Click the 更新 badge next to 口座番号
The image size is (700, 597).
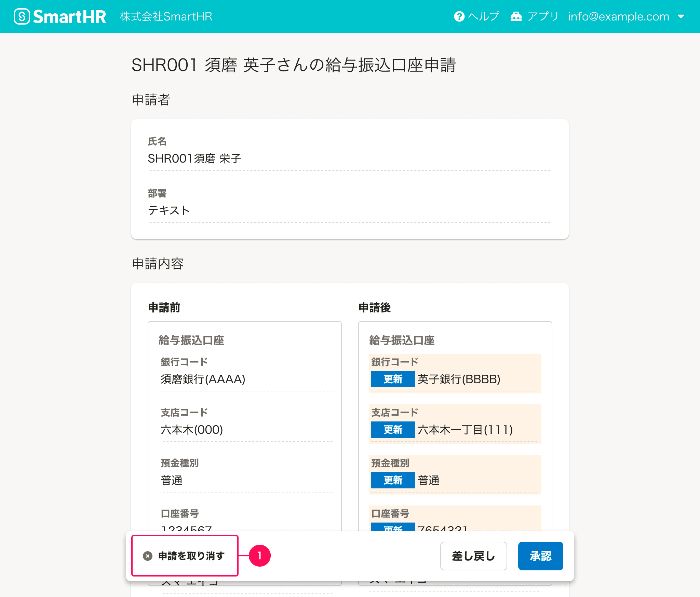tap(392, 529)
